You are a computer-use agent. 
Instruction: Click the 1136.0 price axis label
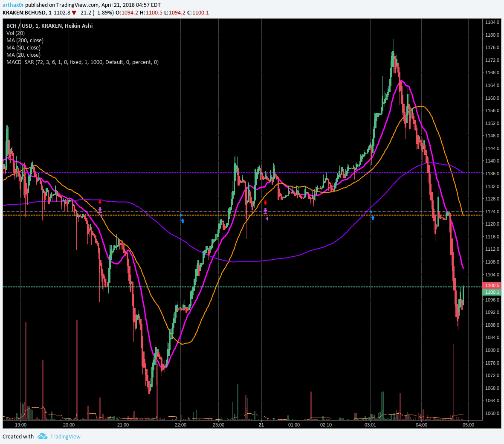click(492, 174)
